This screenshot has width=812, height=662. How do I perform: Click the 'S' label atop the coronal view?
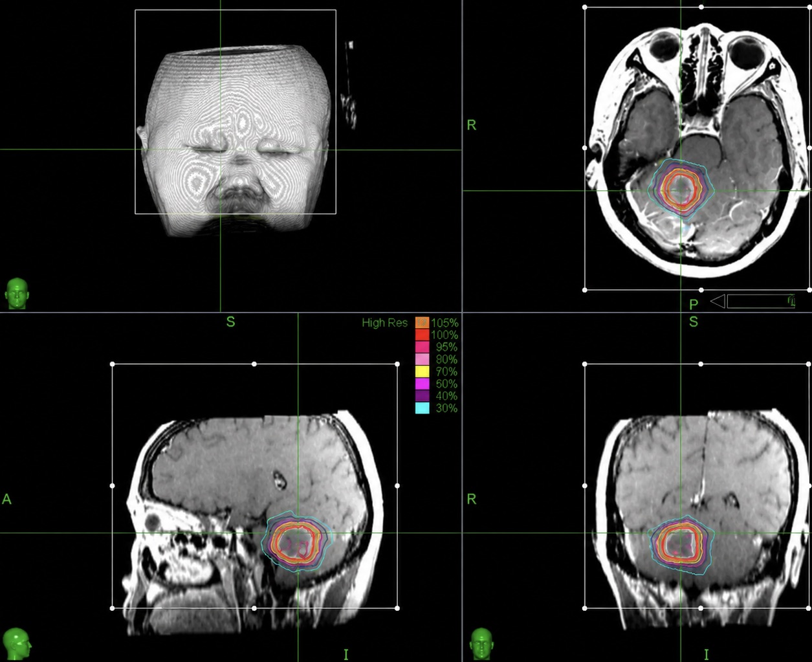coord(694,322)
